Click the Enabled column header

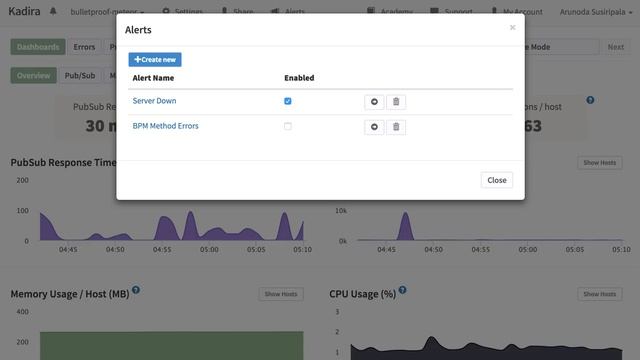(x=299, y=78)
